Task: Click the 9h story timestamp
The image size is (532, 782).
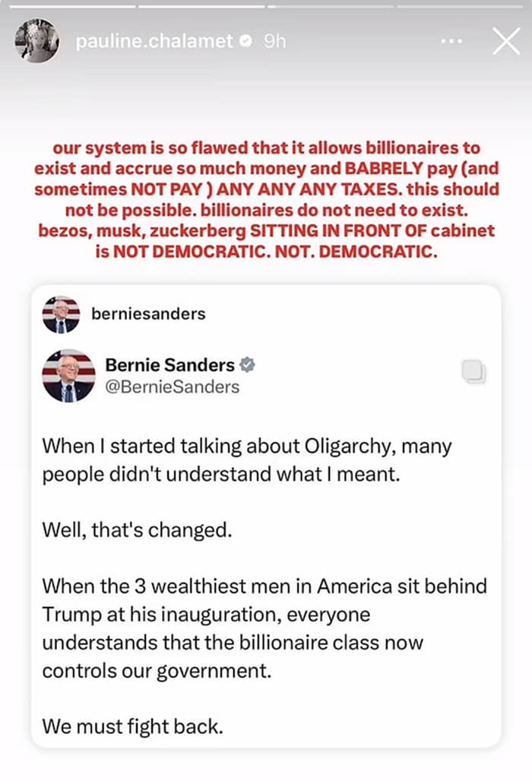Action: pyautogui.click(x=274, y=42)
